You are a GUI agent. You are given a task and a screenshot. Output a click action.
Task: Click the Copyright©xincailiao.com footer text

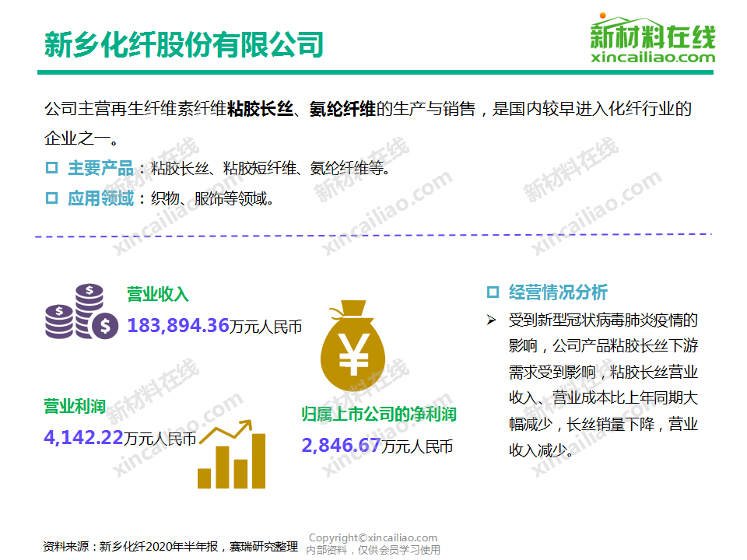(x=373, y=537)
